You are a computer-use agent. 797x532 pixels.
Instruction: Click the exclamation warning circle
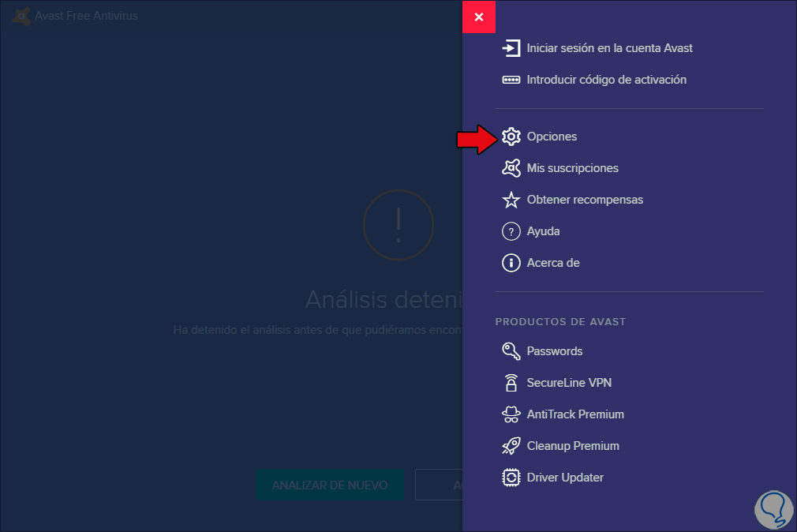pyautogui.click(x=398, y=225)
